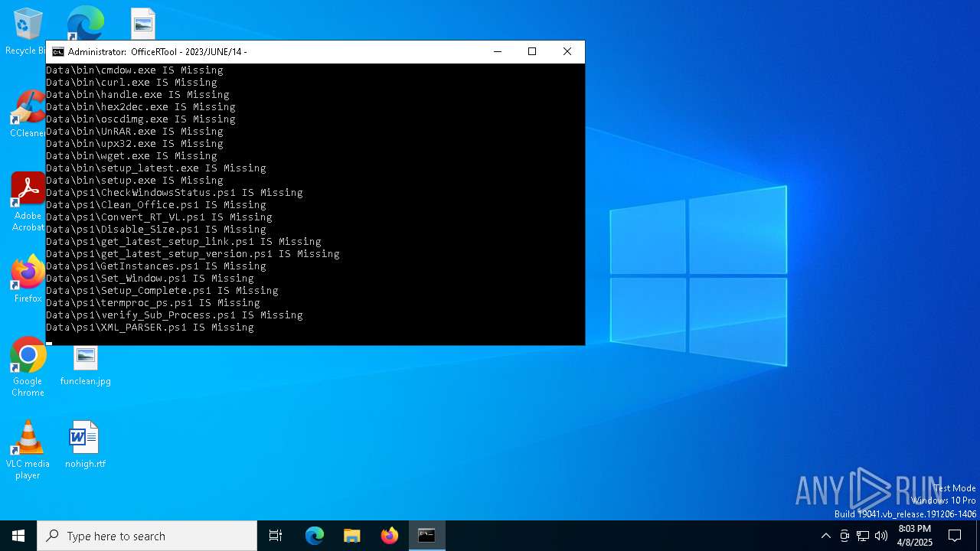
Task: Close the OfficeRTool console window
Action: 567,52
